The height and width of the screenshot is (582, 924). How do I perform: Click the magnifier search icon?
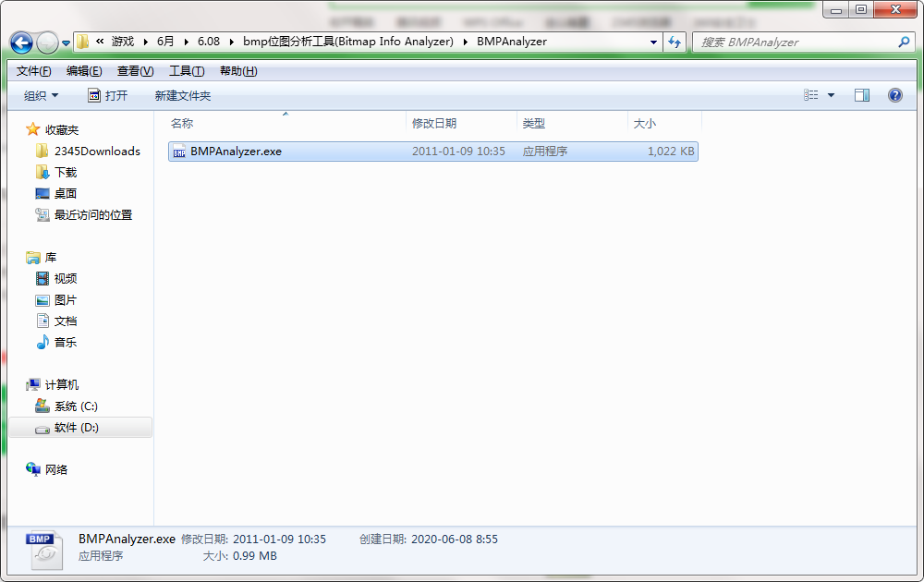pyautogui.click(x=904, y=42)
